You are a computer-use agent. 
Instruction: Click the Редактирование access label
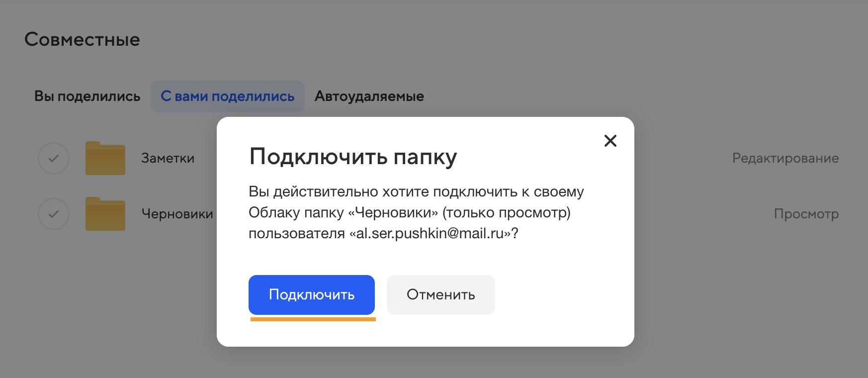[785, 158]
